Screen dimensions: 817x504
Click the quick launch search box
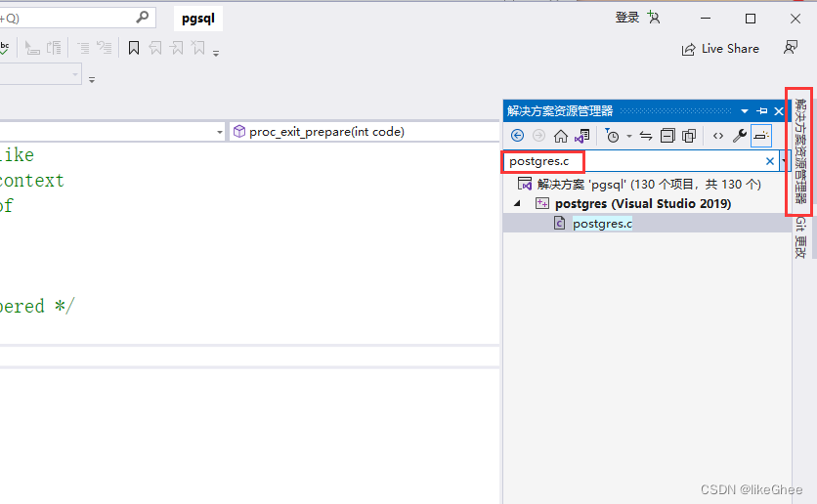point(77,19)
